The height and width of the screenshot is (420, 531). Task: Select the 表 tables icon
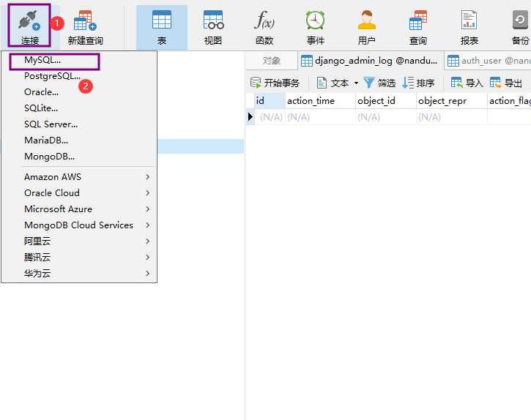point(162,27)
